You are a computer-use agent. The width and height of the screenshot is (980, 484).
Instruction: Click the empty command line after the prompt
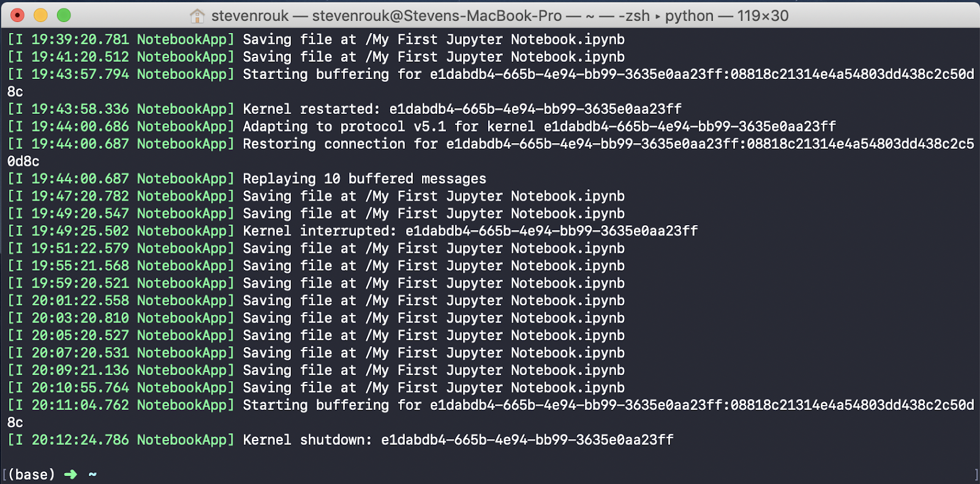pyautogui.click(x=533, y=474)
